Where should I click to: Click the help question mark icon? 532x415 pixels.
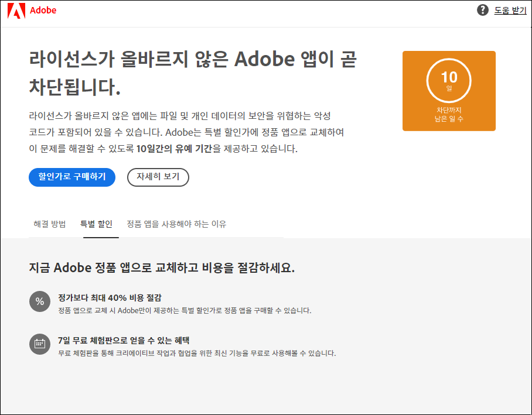click(482, 10)
